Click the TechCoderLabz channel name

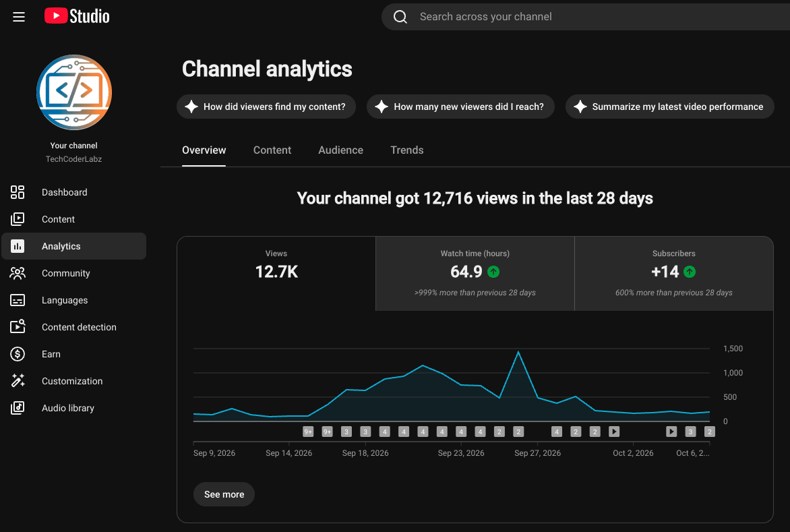[x=74, y=159]
